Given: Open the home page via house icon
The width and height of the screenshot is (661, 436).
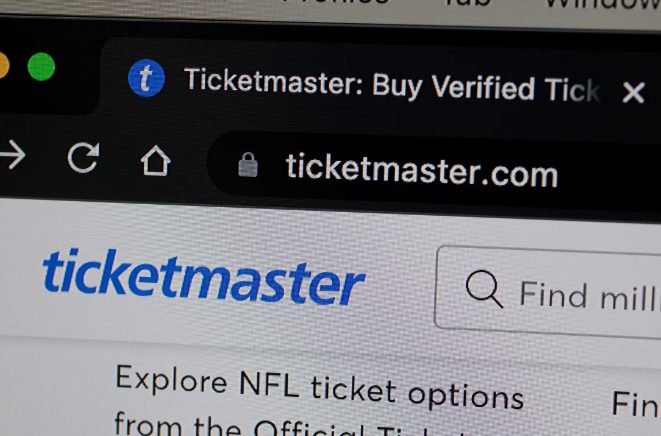Looking at the screenshot, I should [x=156, y=161].
